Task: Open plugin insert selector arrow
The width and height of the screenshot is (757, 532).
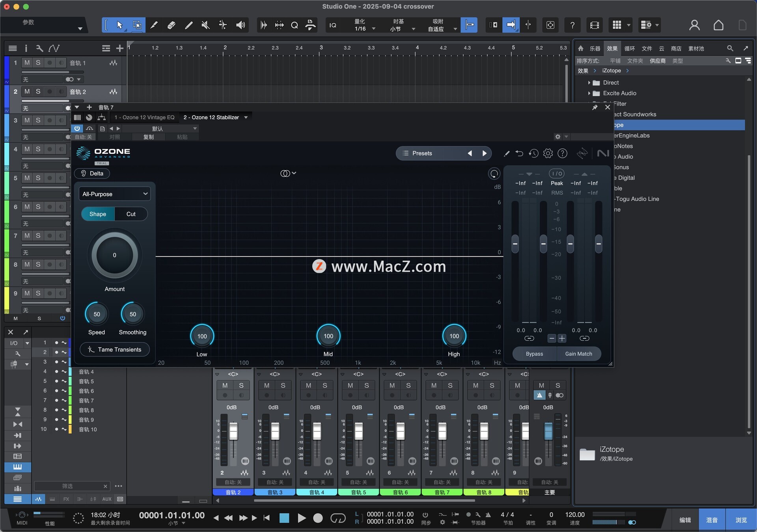Action: coord(246,118)
